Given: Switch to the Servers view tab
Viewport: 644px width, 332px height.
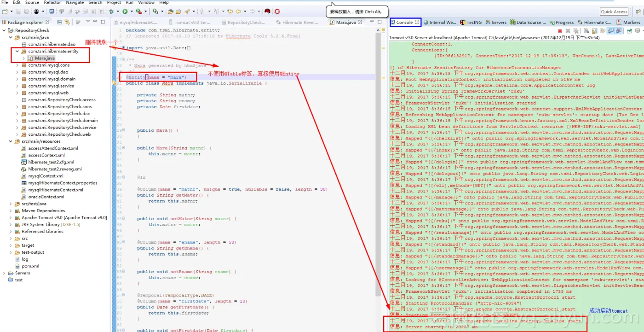Looking at the screenshot, I should pos(495,22).
